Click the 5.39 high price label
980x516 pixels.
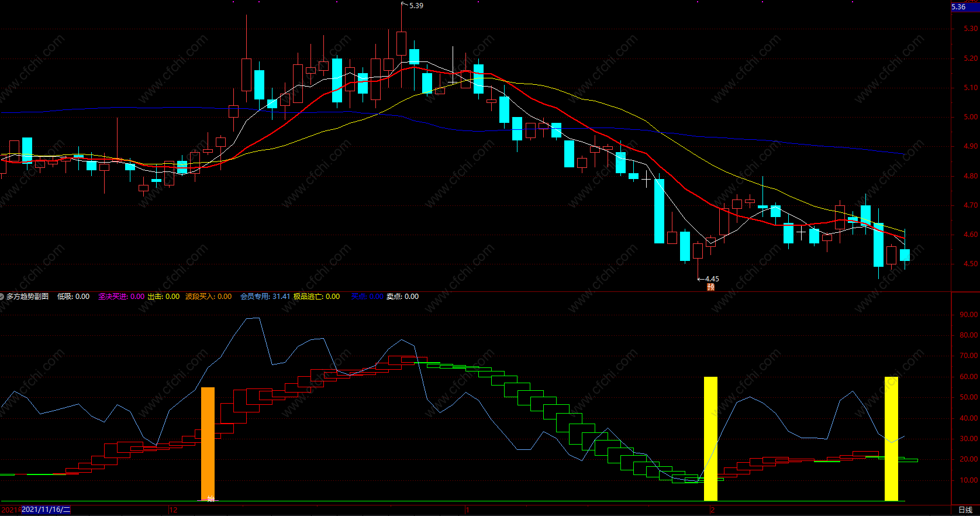pos(416,6)
